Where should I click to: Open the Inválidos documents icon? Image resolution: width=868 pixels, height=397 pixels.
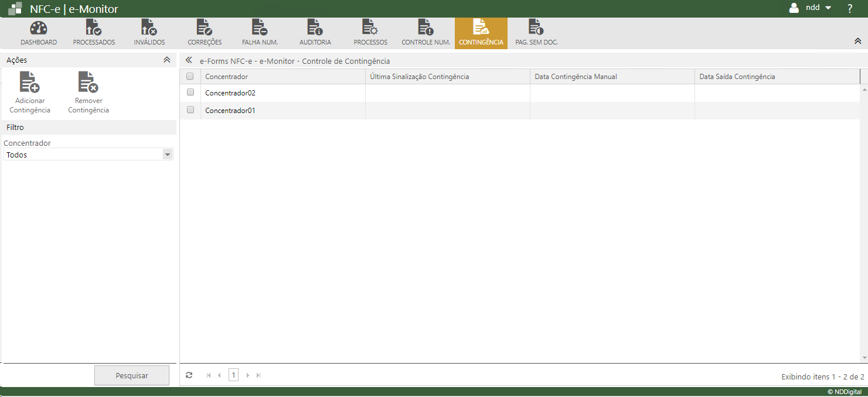[149, 28]
